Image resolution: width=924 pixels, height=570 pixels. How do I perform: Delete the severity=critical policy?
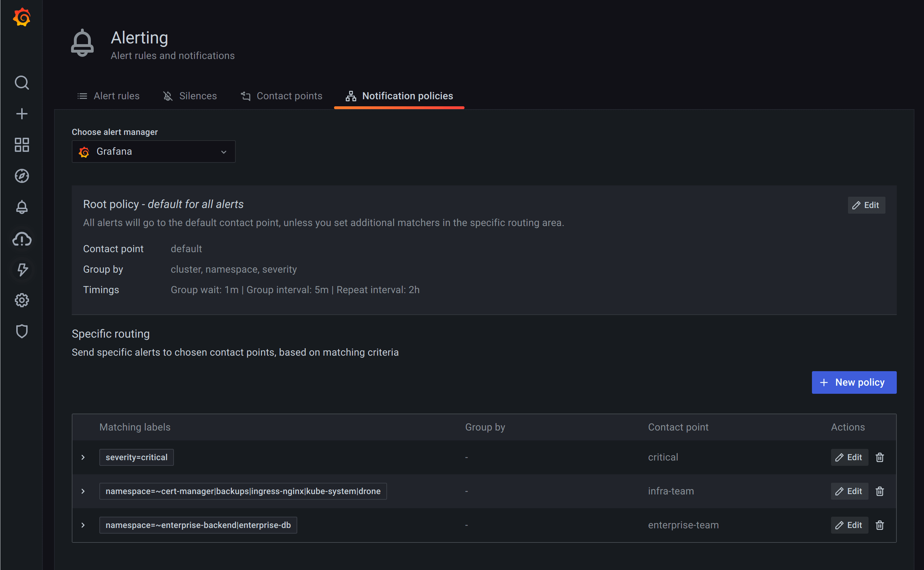[879, 457]
